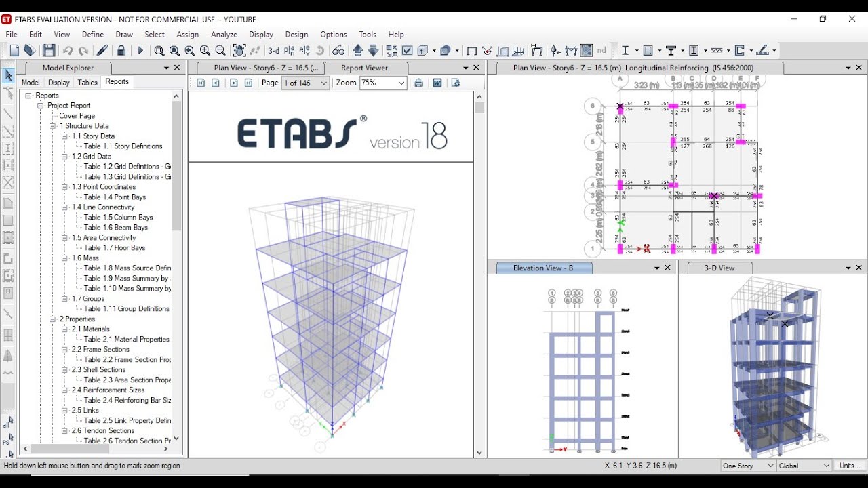The height and width of the screenshot is (488, 868).
Task: Switch to Display tab in explorer
Action: pyautogui.click(x=59, y=82)
